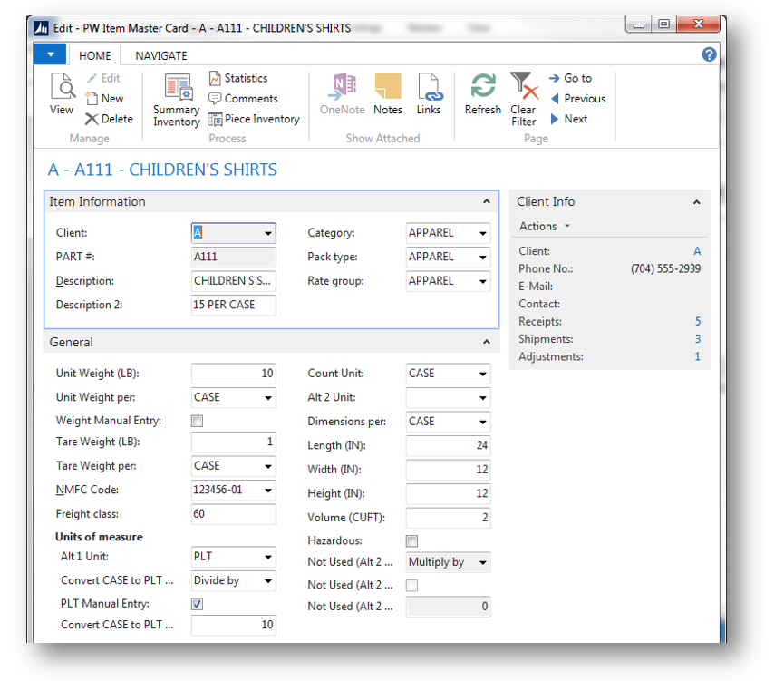Open attached Notes
Image resolution: width=784 pixels, height=681 pixels.
click(388, 97)
